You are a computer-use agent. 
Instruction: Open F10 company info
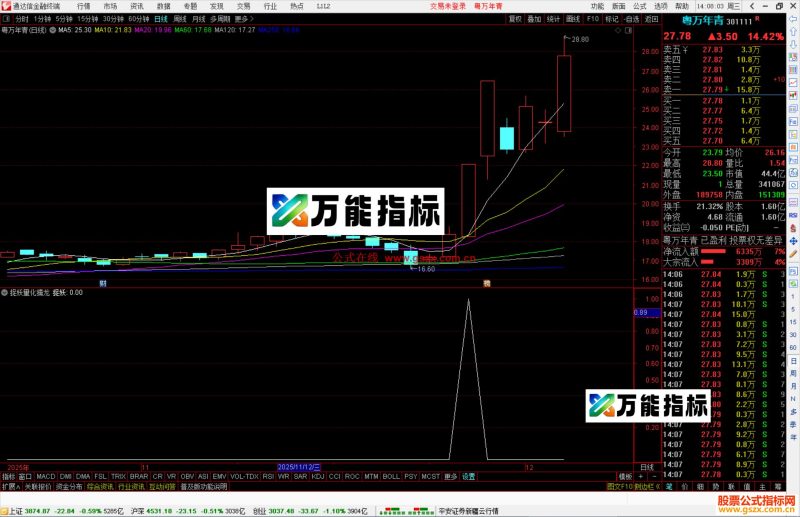pos(592,19)
